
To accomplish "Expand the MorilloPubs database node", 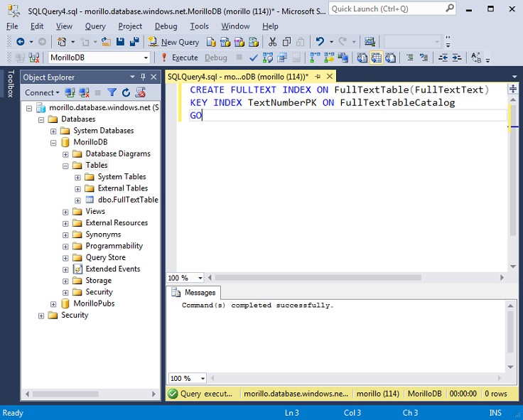I will coord(54,303).
